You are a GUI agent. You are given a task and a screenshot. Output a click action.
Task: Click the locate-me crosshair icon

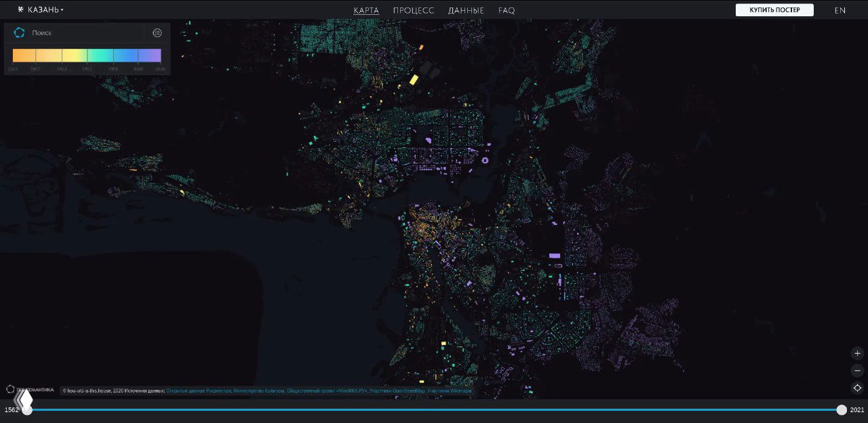point(857,388)
